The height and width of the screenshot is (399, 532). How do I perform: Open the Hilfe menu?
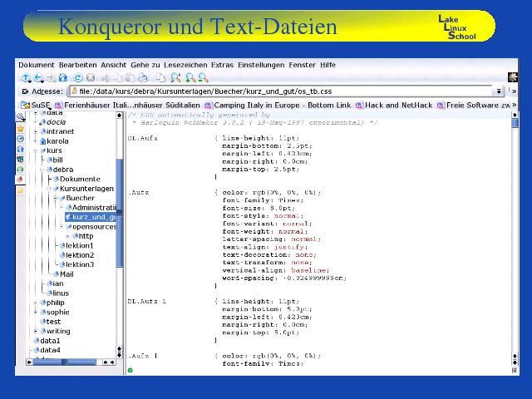(328, 65)
